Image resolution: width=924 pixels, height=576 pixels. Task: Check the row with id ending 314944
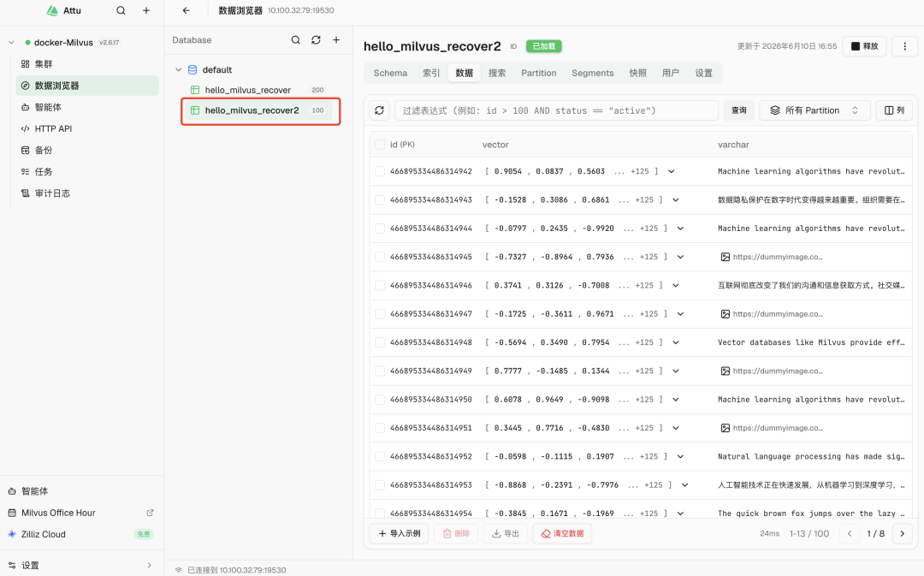coord(380,229)
